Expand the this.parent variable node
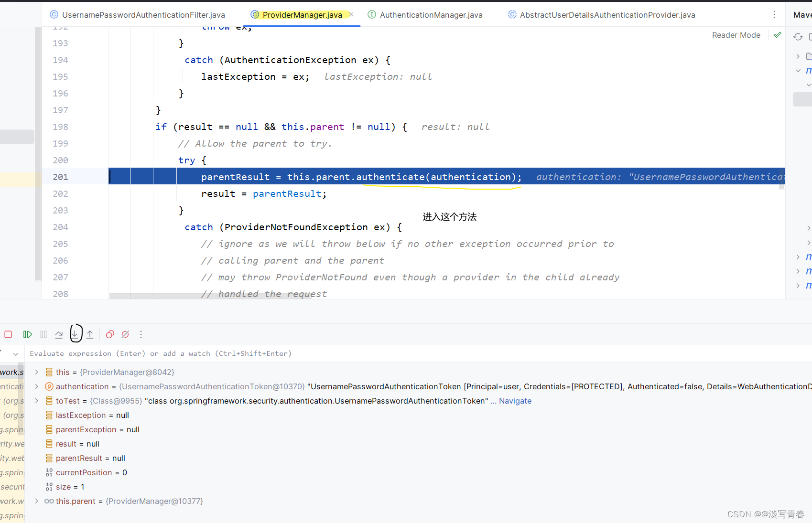The image size is (812, 523). (37, 501)
